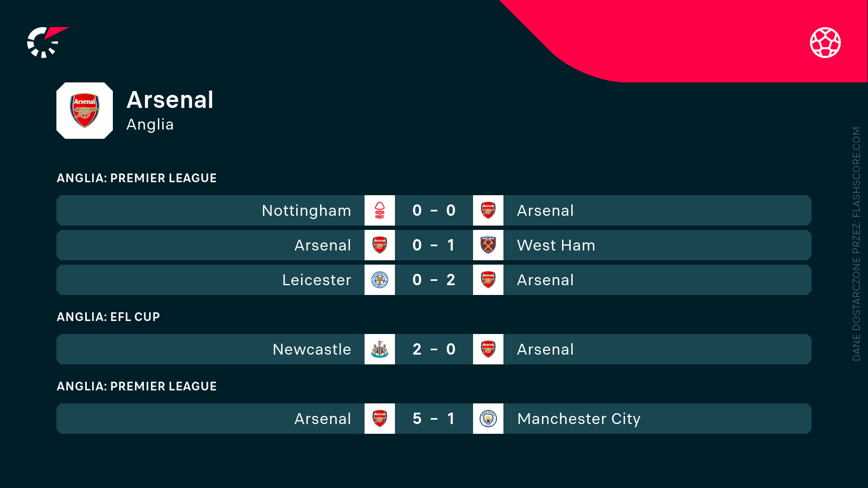Select the Manchester City team name

pos(579,419)
